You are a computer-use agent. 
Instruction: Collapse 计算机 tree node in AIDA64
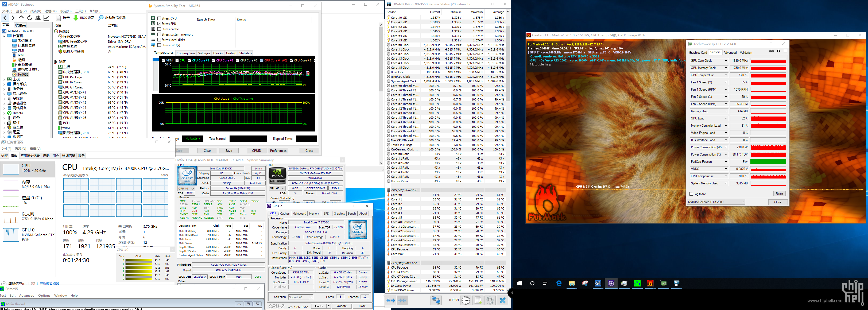pos(4,36)
